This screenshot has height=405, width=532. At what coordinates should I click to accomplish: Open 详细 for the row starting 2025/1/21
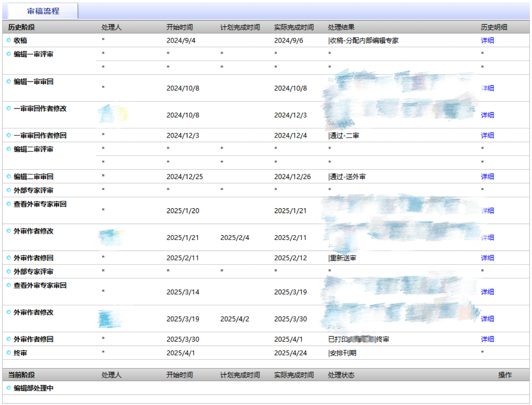[487, 238]
